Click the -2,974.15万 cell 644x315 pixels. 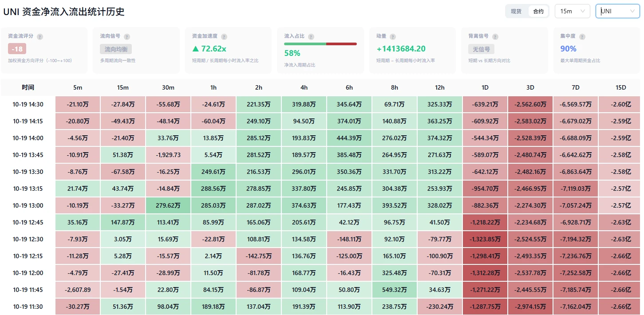click(530, 307)
